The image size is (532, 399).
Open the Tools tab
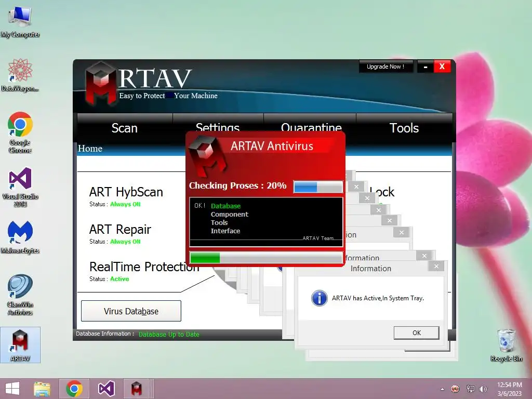[x=404, y=128]
